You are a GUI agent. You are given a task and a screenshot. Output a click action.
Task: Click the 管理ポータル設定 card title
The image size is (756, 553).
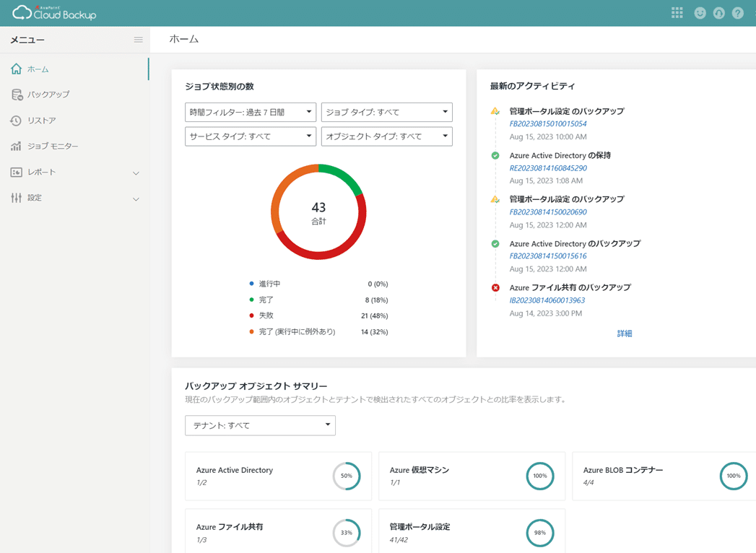(420, 527)
